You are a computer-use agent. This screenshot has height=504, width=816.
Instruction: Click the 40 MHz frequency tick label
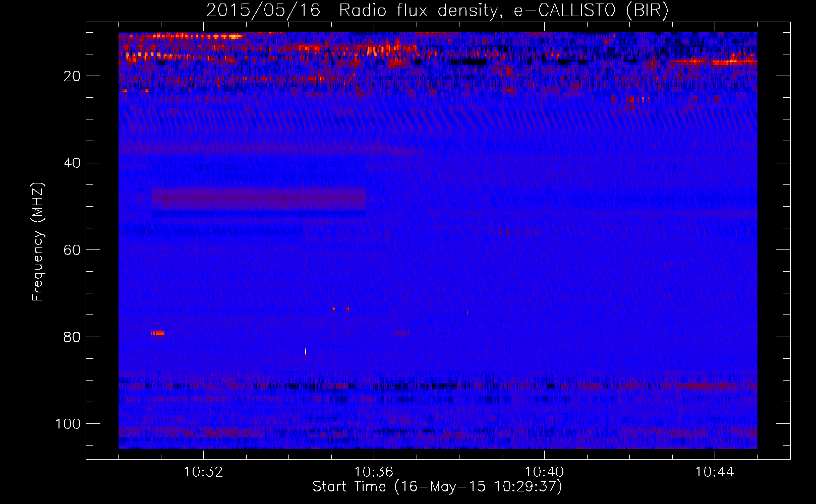tap(73, 163)
